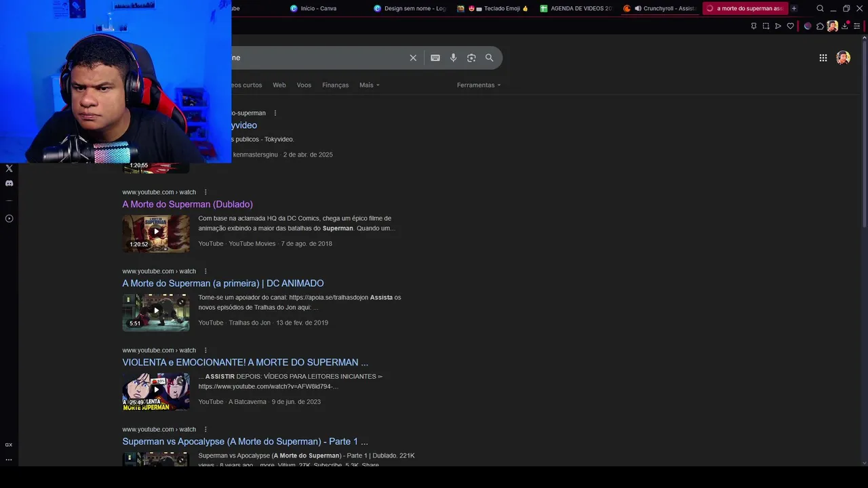
Task: Click the '13 de fev. de 2019' date
Action: [x=302, y=323]
